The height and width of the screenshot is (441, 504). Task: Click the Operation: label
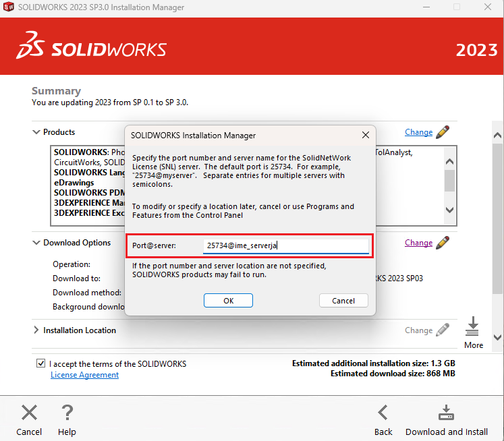tap(72, 264)
